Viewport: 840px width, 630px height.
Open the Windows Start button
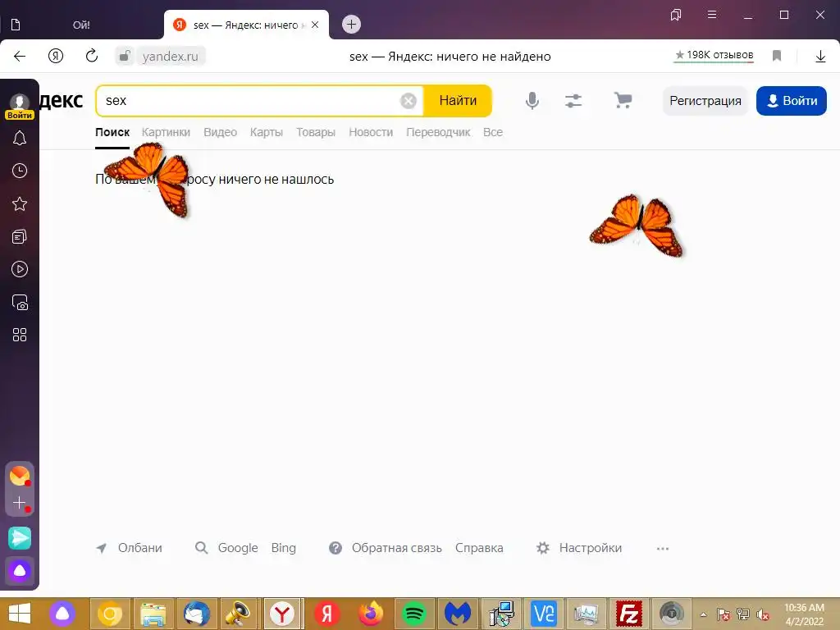pyautogui.click(x=20, y=614)
